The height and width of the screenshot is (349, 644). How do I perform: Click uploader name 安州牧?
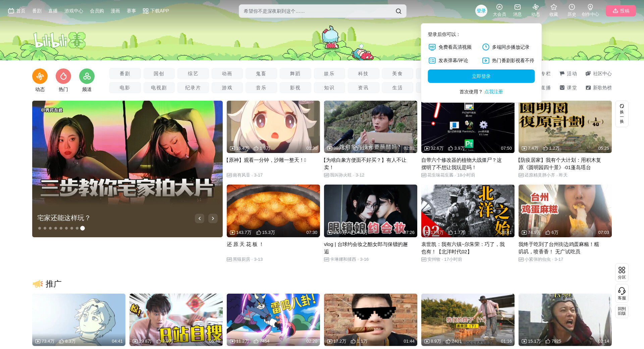pyautogui.click(x=434, y=259)
